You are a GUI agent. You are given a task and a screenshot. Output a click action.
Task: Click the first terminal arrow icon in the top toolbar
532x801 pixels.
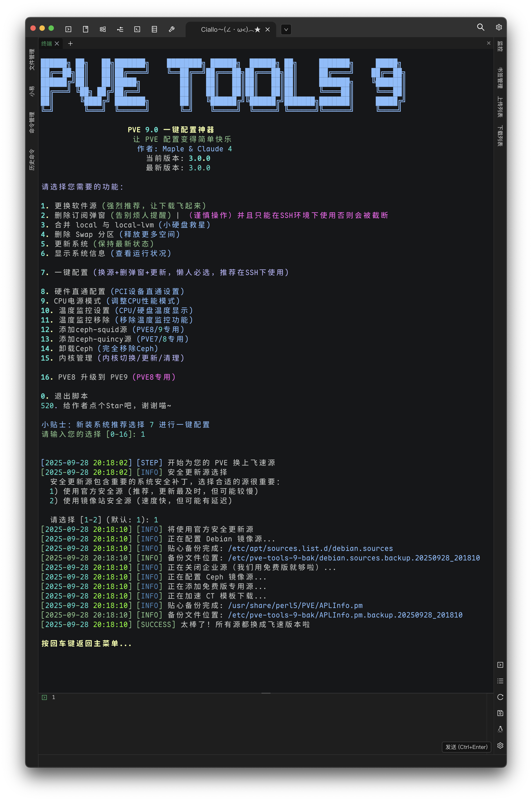(x=68, y=29)
